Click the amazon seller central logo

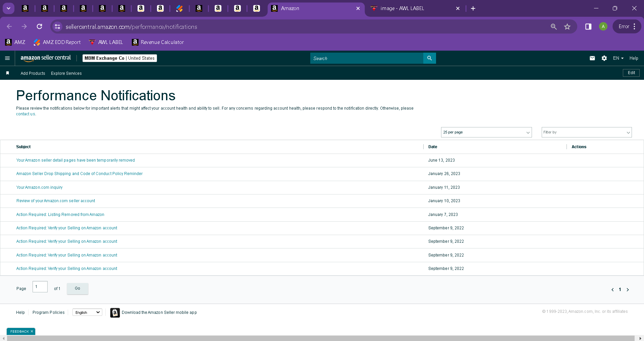(46, 58)
